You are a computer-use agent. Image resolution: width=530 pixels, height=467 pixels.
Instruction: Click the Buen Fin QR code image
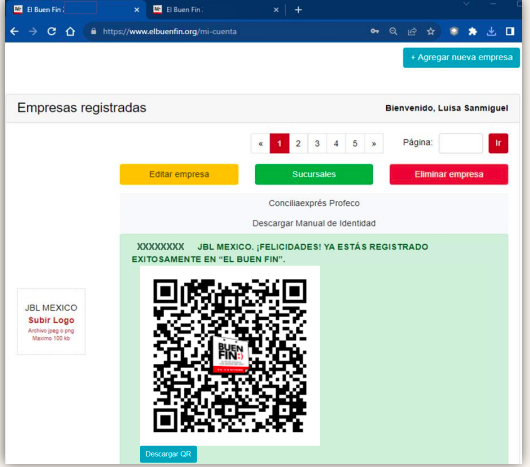(230, 356)
